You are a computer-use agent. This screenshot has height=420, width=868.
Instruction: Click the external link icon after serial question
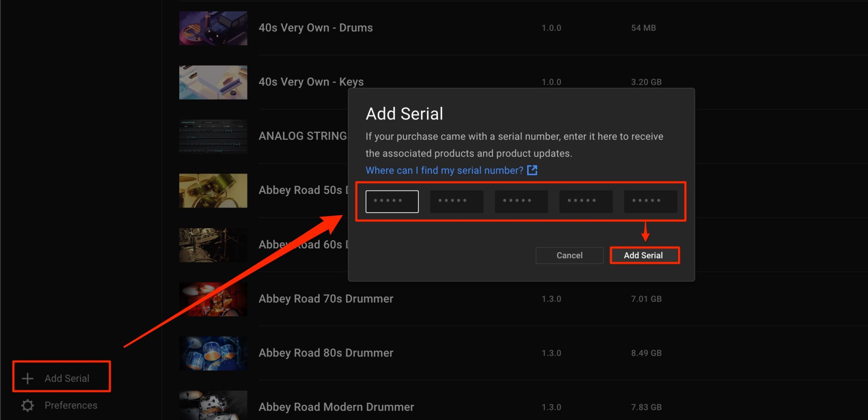point(532,170)
